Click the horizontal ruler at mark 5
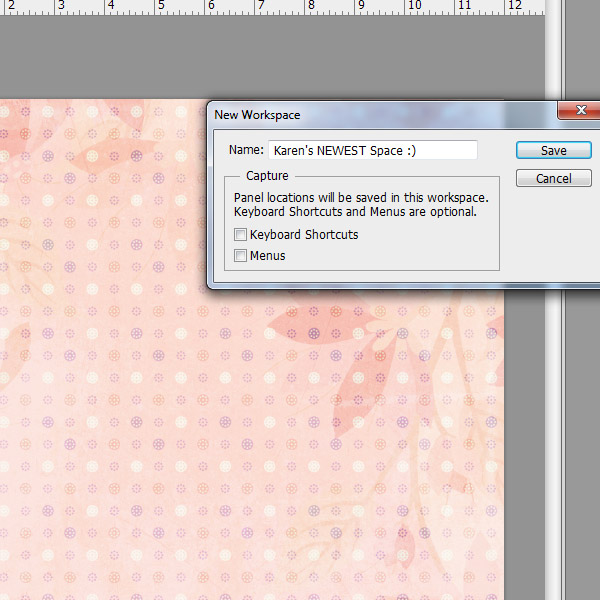Viewport: 600px width, 600px height. (x=162, y=6)
